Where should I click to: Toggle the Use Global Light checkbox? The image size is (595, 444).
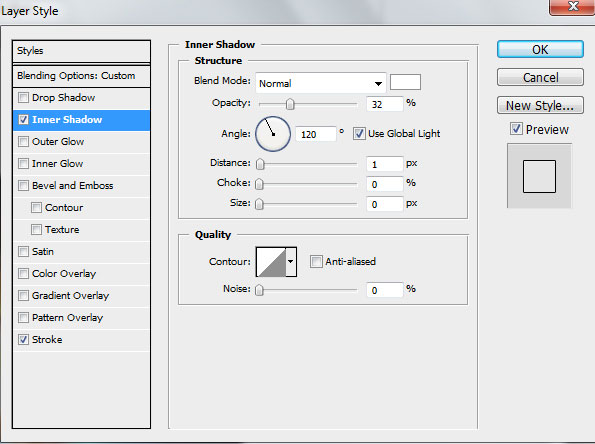(359, 134)
